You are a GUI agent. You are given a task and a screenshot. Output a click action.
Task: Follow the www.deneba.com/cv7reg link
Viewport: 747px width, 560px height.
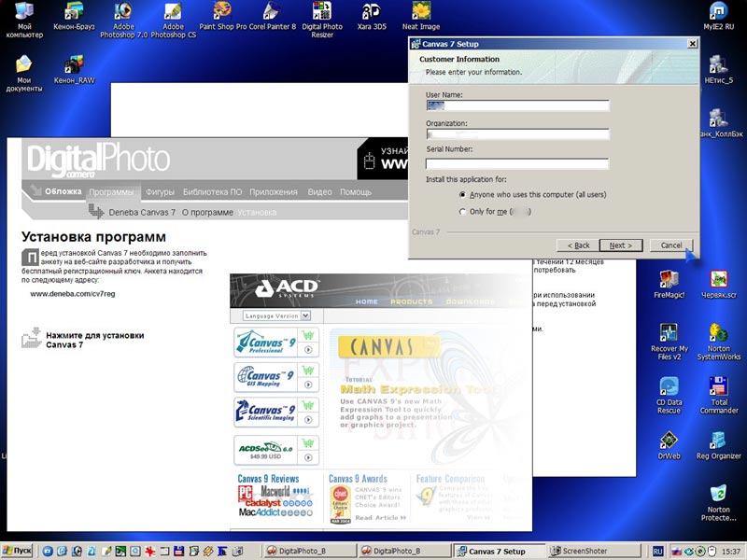tap(73, 294)
